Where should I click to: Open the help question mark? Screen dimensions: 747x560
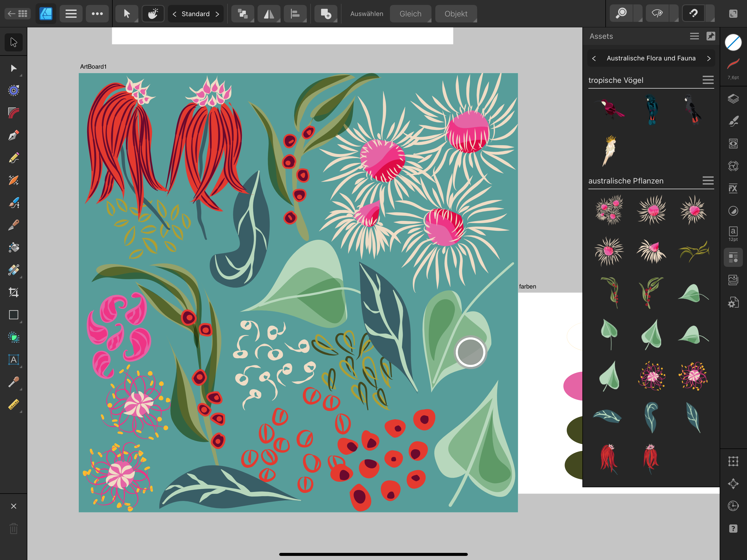pyautogui.click(x=733, y=529)
